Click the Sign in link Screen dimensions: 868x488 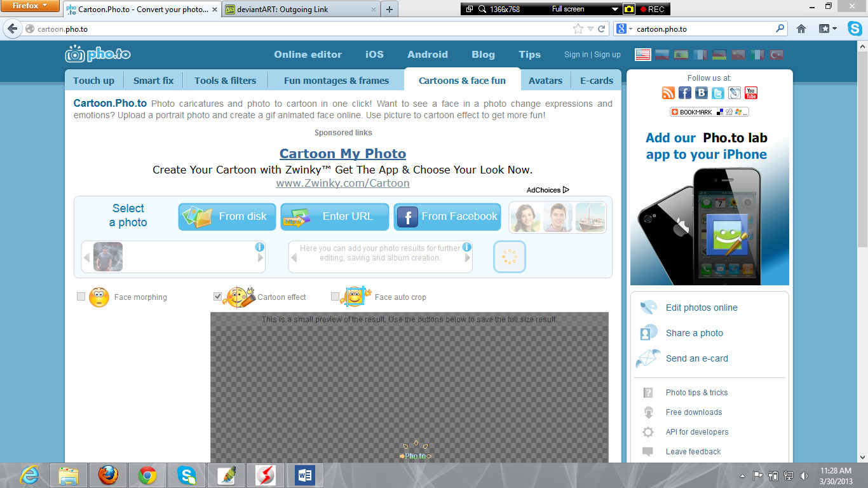pos(576,55)
